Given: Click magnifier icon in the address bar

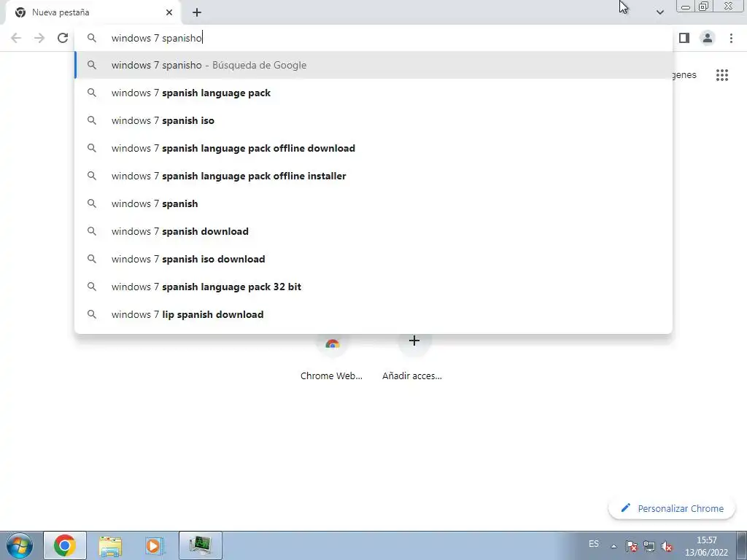Looking at the screenshot, I should pyautogui.click(x=92, y=38).
